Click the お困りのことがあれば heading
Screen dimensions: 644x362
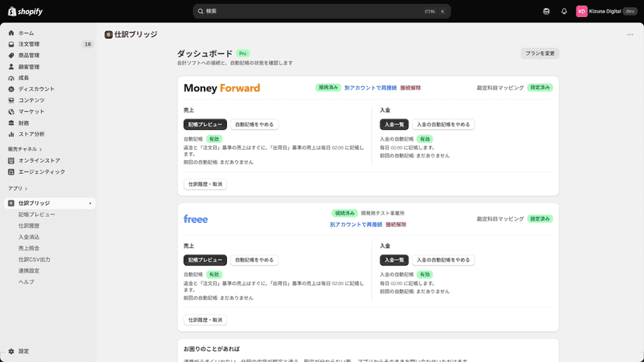point(212,349)
